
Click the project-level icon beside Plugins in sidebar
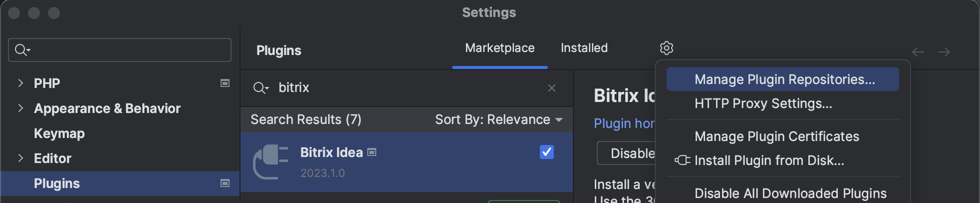tap(225, 183)
